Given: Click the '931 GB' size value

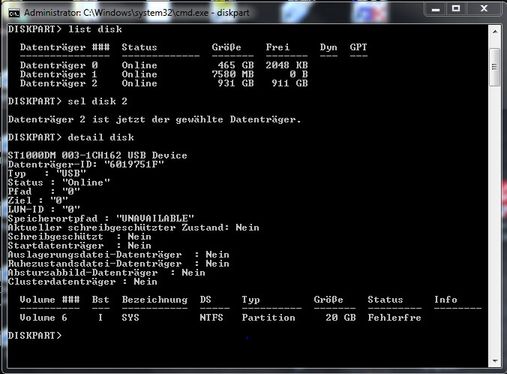Looking at the screenshot, I should [236, 83].
